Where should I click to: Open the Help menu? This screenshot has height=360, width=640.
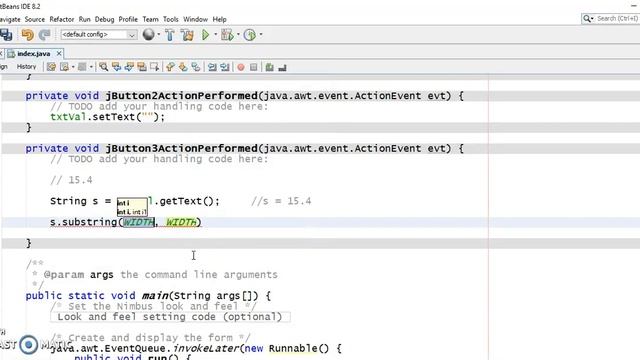[x=219, y=19]
